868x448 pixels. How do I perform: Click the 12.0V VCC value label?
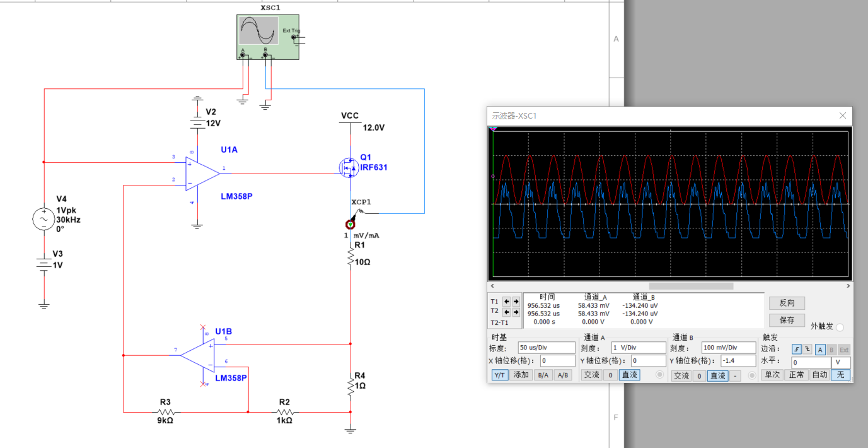point(374,127)
